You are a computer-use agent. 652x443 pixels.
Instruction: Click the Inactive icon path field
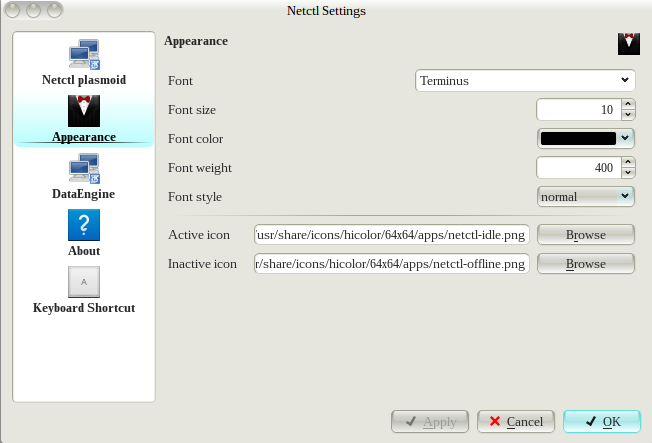click(x=392, y=264)
